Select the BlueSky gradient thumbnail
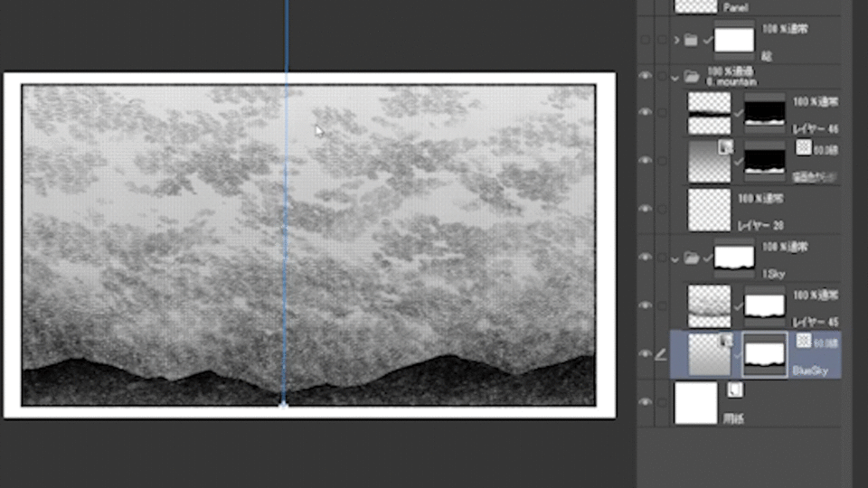This screenshot has width=868, height=488. (709, 354)
